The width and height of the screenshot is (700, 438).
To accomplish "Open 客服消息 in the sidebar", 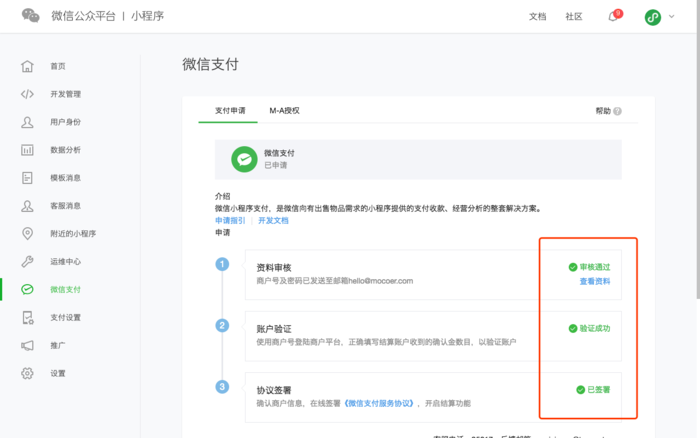I will (x=66, y=205).
